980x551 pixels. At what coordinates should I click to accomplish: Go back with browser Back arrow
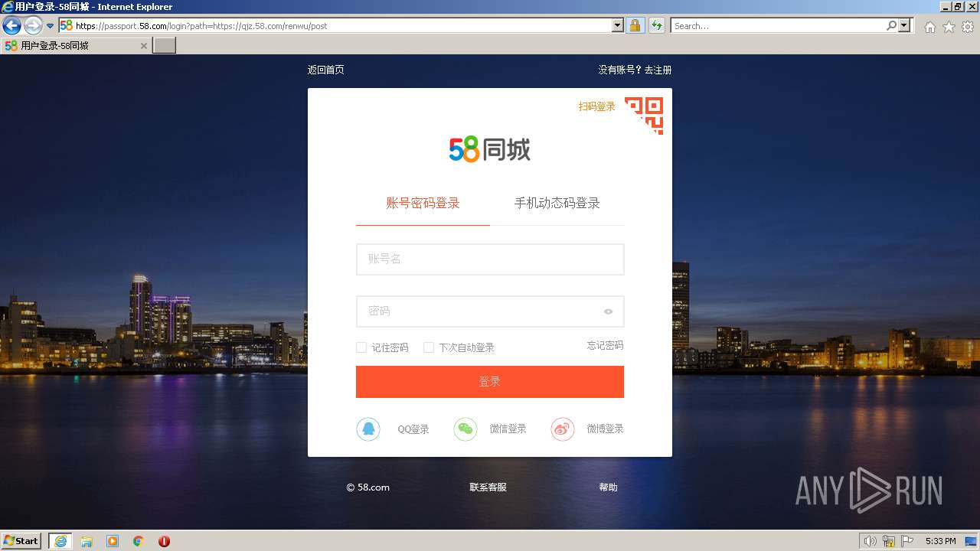point(11,25)
